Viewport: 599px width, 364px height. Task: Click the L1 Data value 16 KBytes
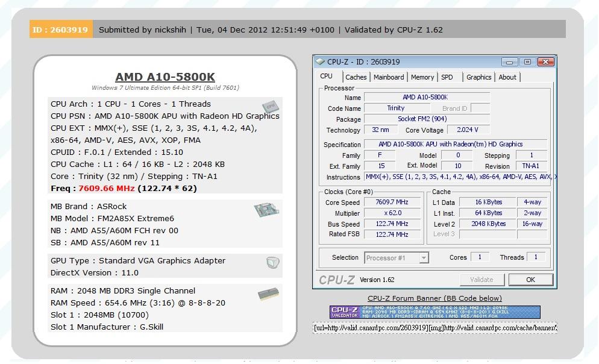coord(488,202)
